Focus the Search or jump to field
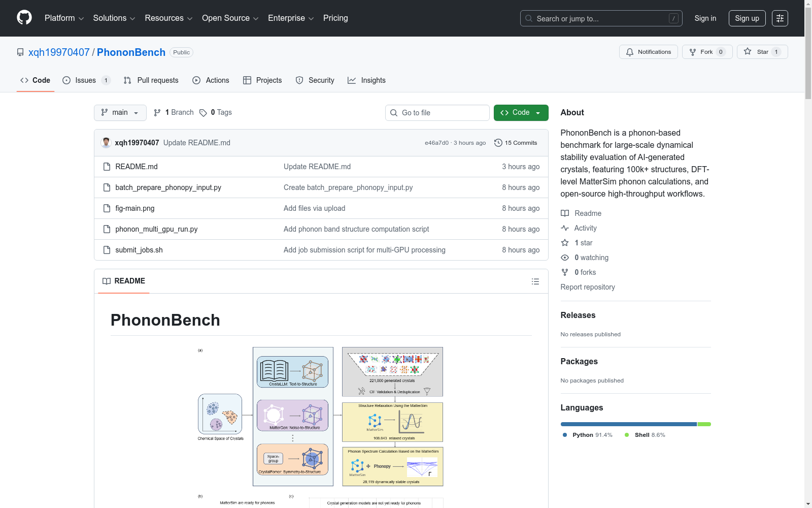Screen dimensions: 812x508 click(601, 18)
